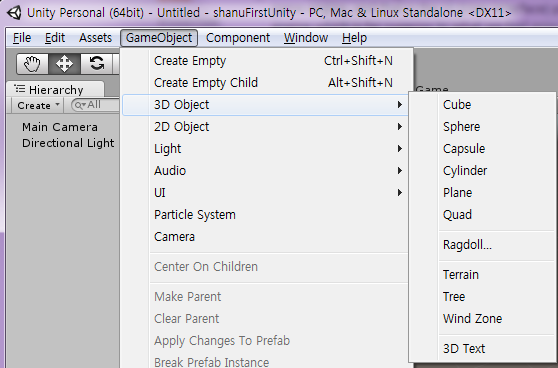Expand the Audio submenu
558x368 pixels.
(x=265, y=171)
